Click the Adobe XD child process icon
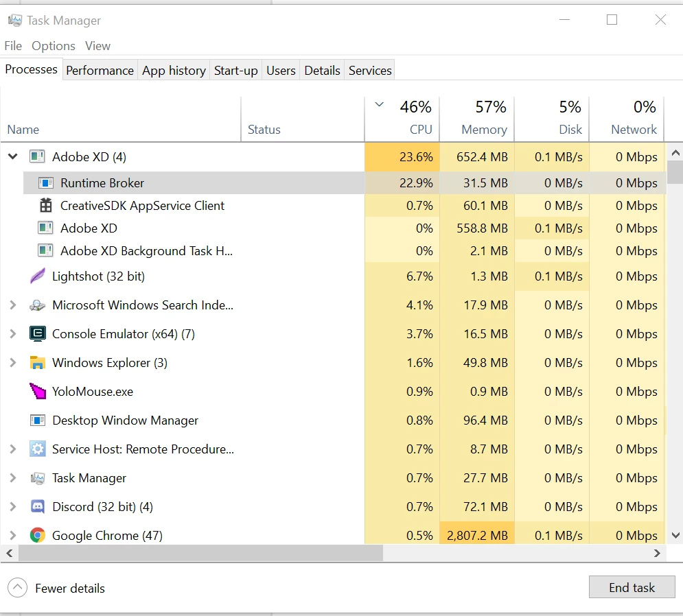Image resolution: width=683 pixels, height=616 pixels. (46, 228)
